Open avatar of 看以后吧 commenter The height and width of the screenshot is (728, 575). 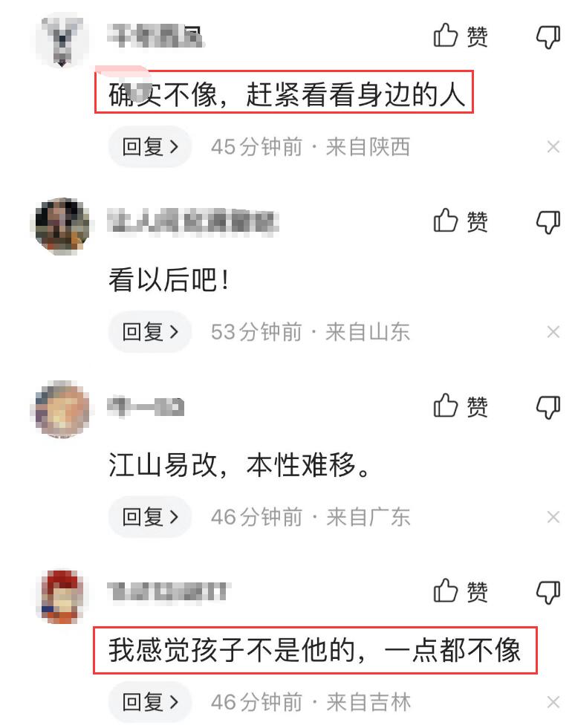pos(62,226)
